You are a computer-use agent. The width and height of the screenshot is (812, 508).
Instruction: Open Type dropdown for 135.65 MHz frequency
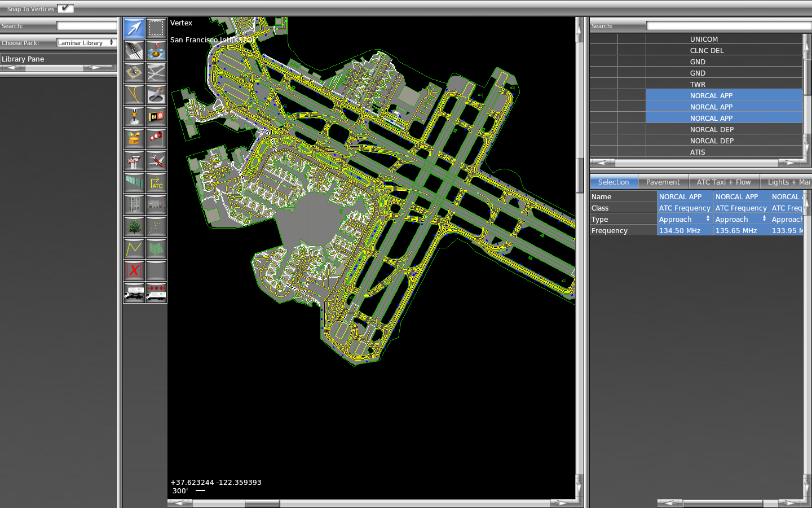point(741,219)
